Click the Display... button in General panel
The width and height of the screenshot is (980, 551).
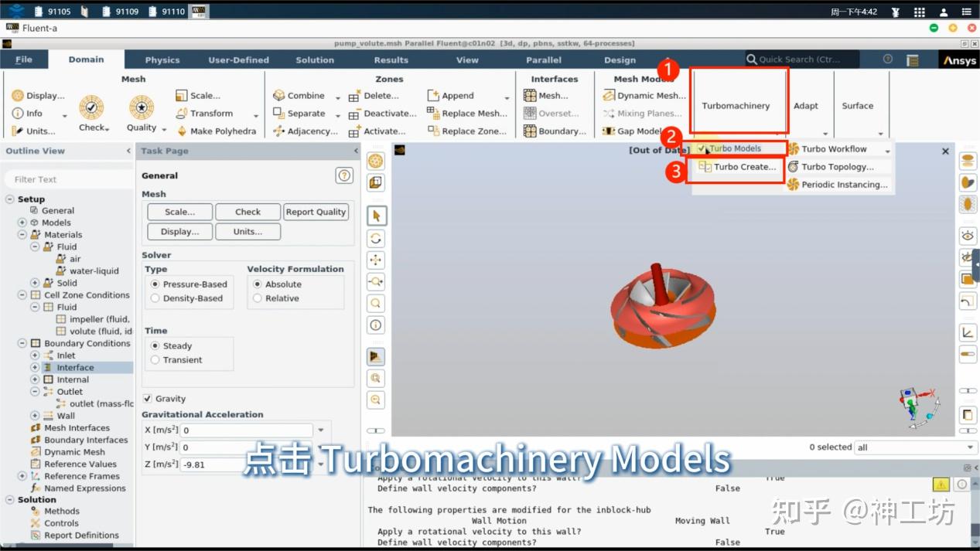[179, 231]
